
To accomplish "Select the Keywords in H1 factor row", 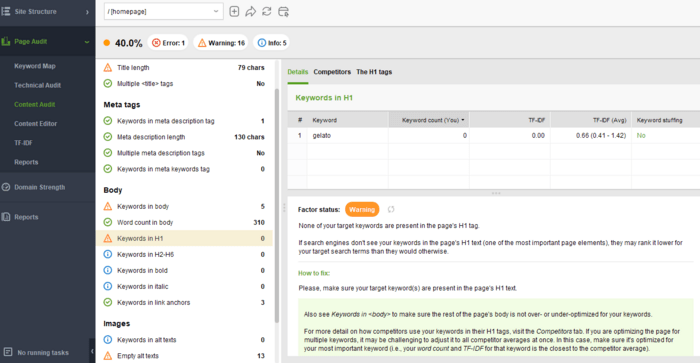I will pos(184,238).
